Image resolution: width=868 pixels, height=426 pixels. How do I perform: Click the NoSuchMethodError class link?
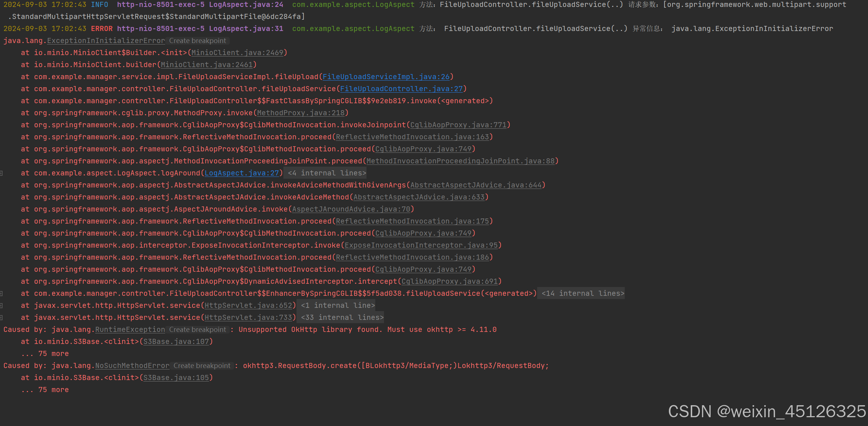(132, 365)
